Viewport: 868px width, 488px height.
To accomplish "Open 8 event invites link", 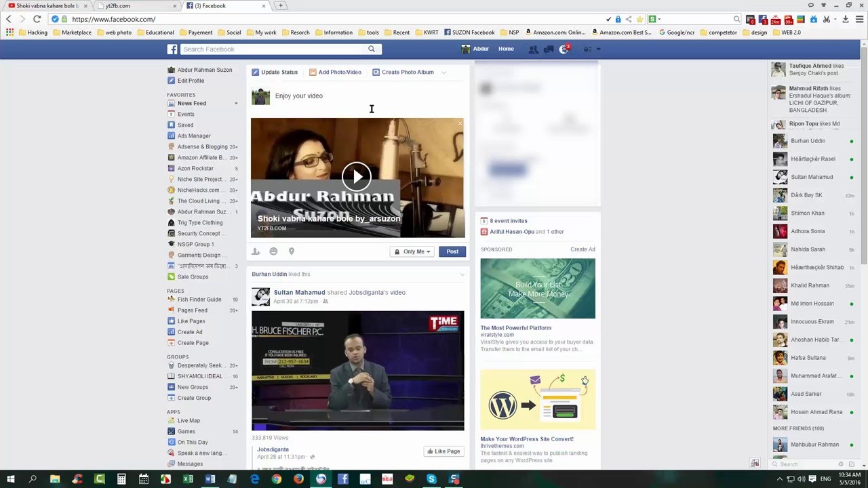I will [509, 221].
